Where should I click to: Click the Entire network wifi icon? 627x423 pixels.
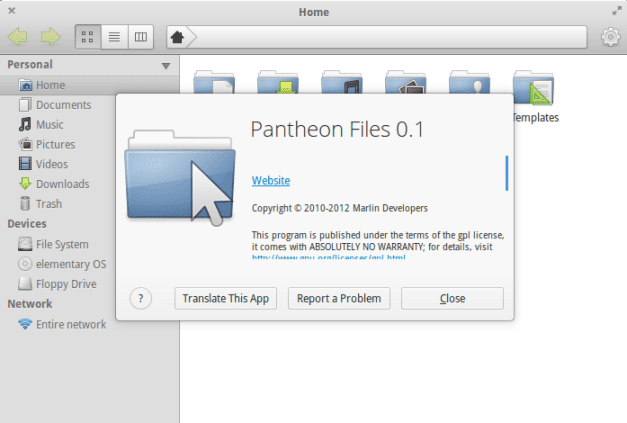tap(25, 324)
